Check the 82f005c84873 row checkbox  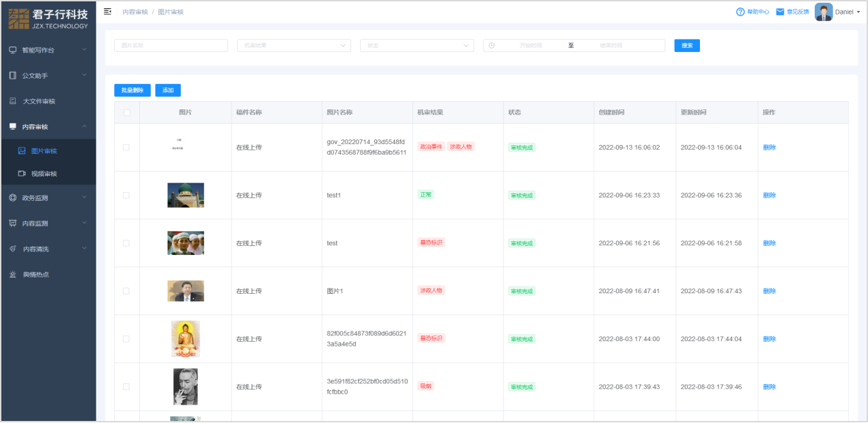[x=126, y=338]
